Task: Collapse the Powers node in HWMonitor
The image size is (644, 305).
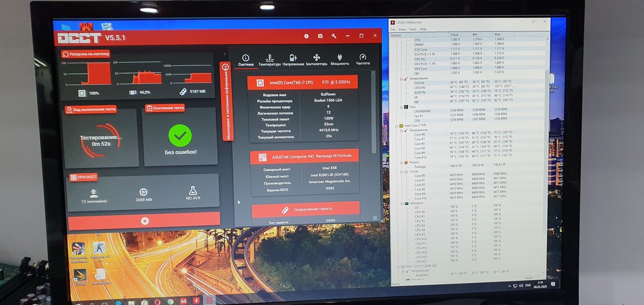Action: click(x=401, y=162)
